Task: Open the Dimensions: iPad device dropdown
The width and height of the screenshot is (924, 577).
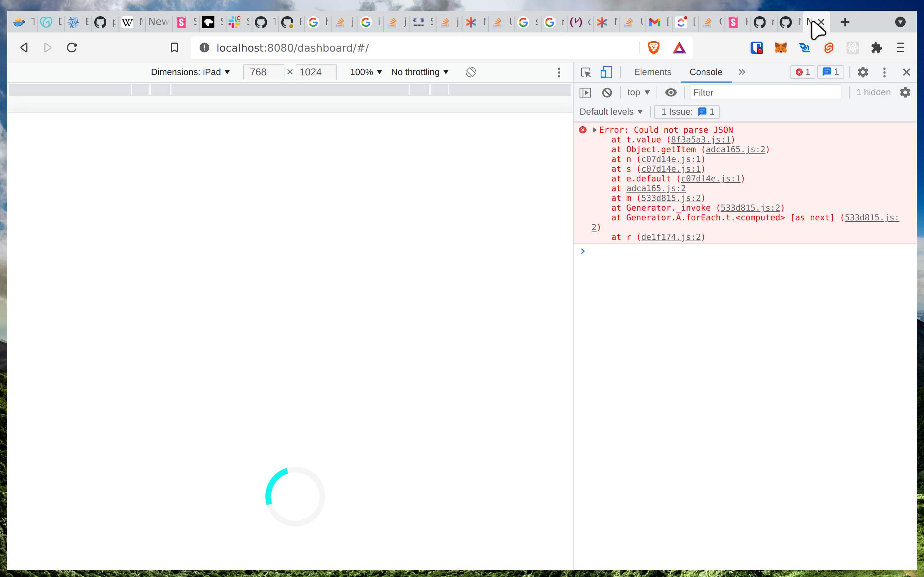Action: [191, 72]
